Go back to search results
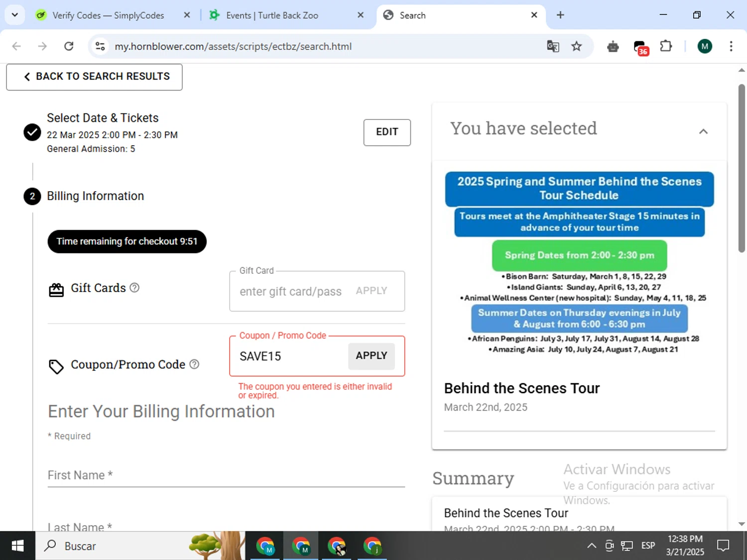 click(x=94, y=77)
